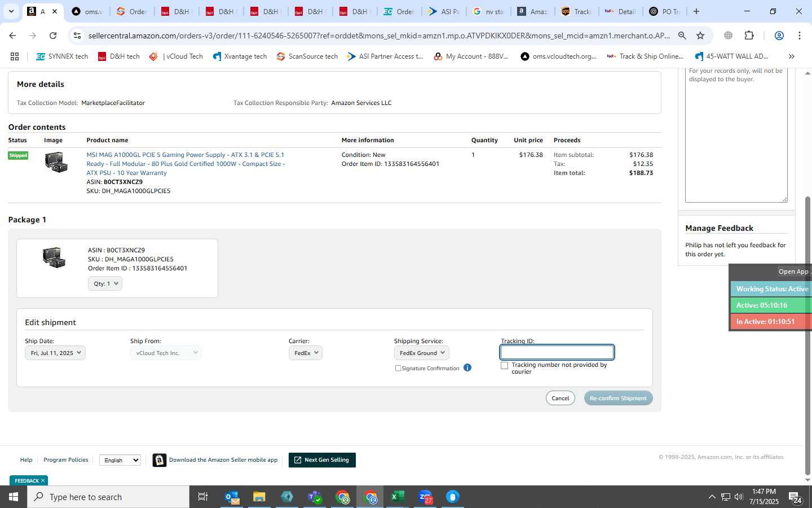Open new browser tab with plus icon

(696, 11)
